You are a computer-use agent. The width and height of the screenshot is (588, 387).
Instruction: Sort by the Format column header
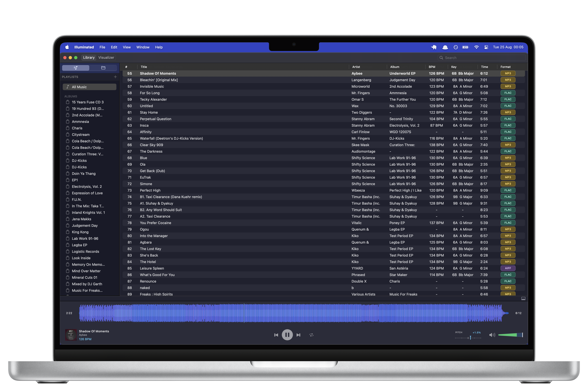[x=505, y=67]
